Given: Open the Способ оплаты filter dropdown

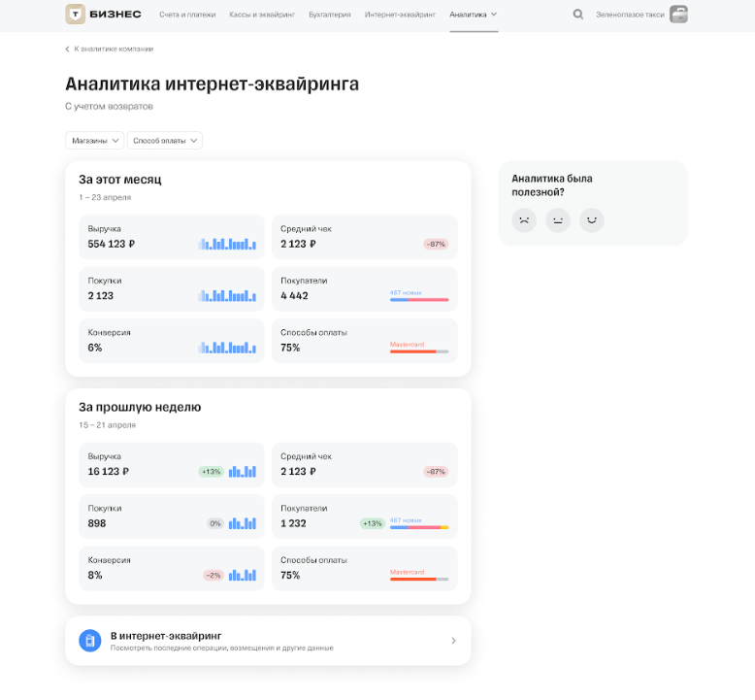Looking at the screenshot, I should (165, 141).
